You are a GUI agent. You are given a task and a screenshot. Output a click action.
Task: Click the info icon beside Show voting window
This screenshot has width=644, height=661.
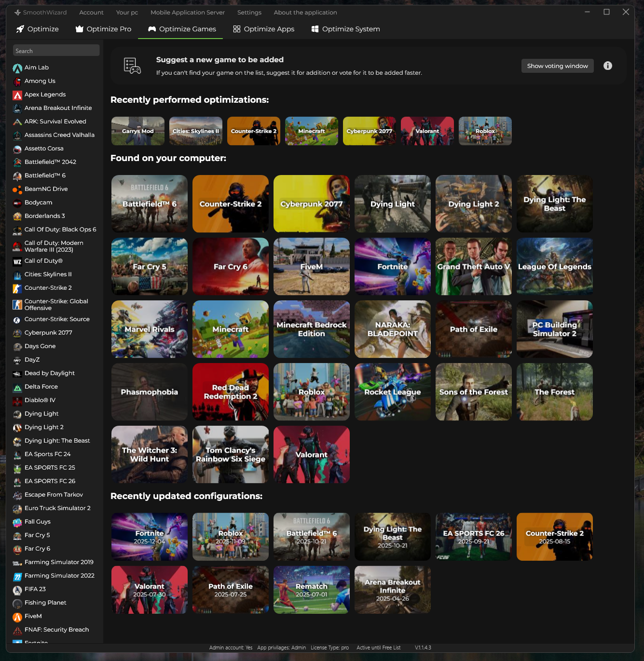tap(607, 66)
